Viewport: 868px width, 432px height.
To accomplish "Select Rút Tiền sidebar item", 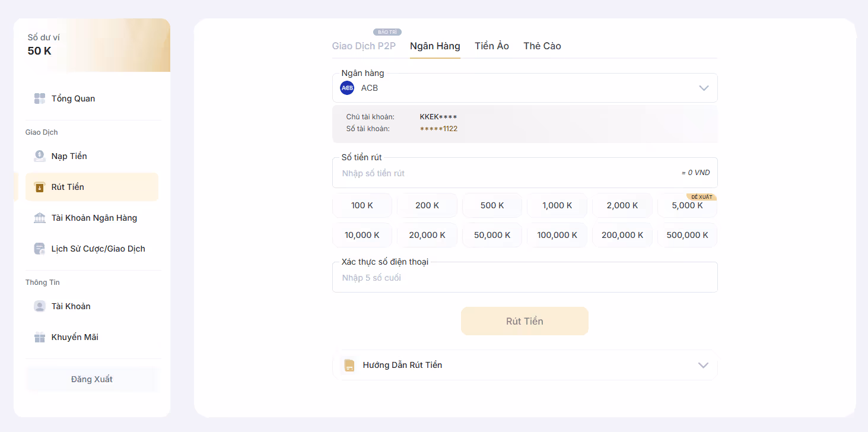I will (x=92, y=187).
